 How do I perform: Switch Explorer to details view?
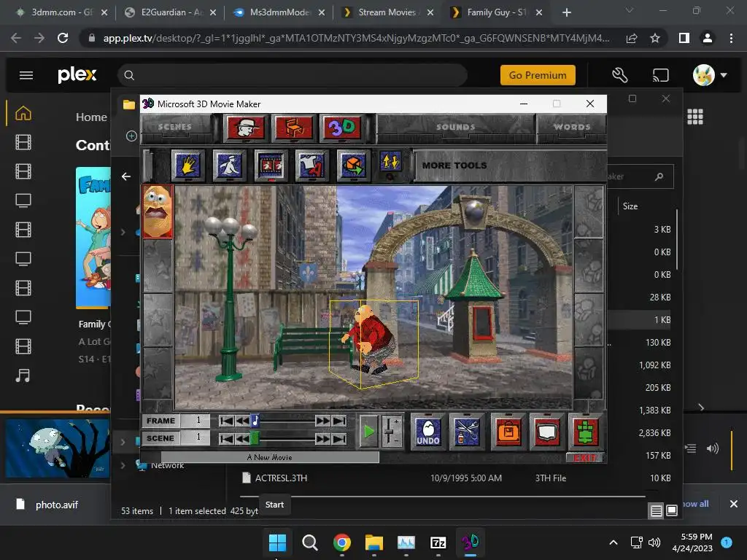coord(656,510)
